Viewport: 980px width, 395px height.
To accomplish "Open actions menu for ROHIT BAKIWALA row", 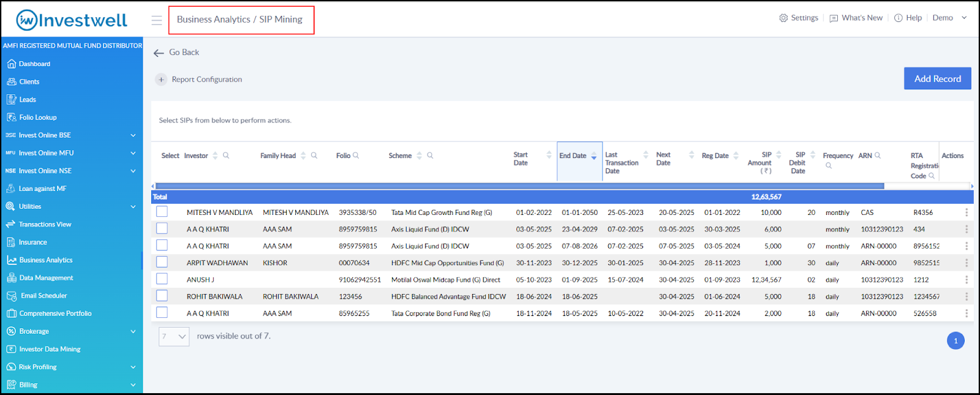I will tap(967, 296).
